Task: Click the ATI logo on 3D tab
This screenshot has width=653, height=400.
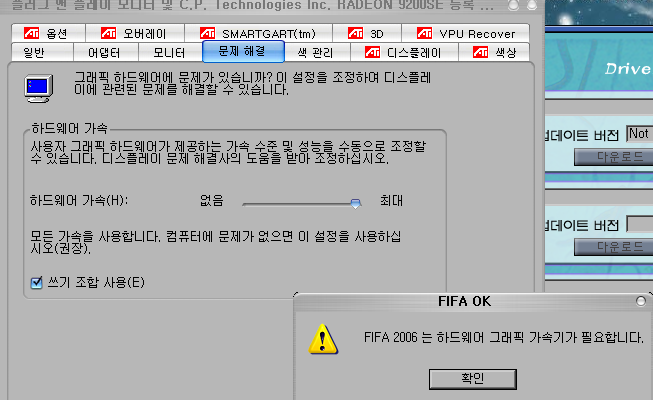Action: (355, 33)
